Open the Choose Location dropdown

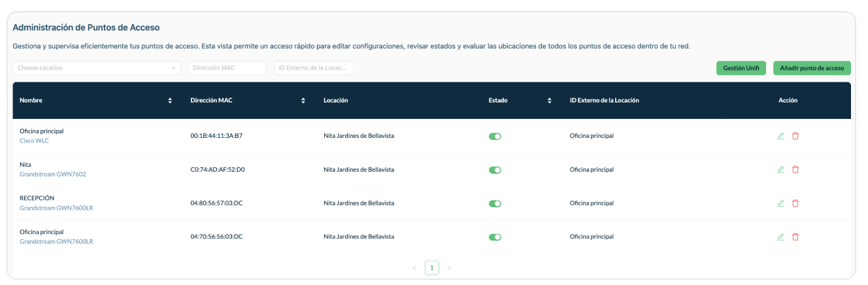[97, 68]
